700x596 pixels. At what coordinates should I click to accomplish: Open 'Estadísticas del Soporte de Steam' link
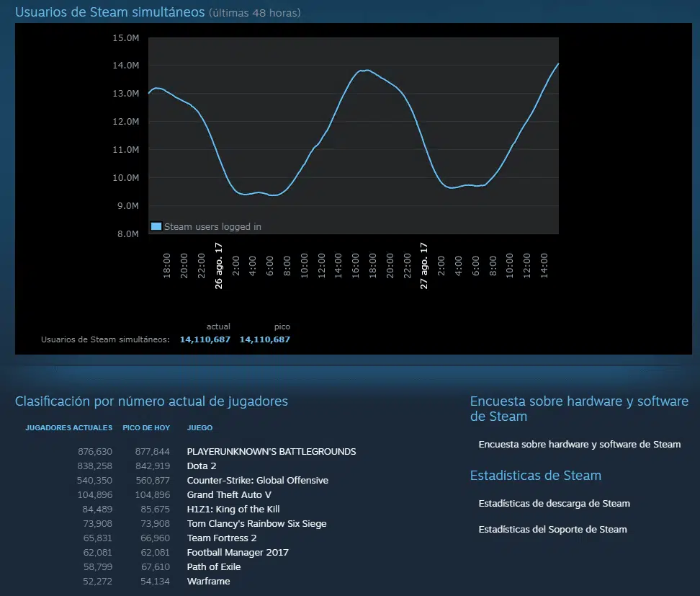coord(552,530)
